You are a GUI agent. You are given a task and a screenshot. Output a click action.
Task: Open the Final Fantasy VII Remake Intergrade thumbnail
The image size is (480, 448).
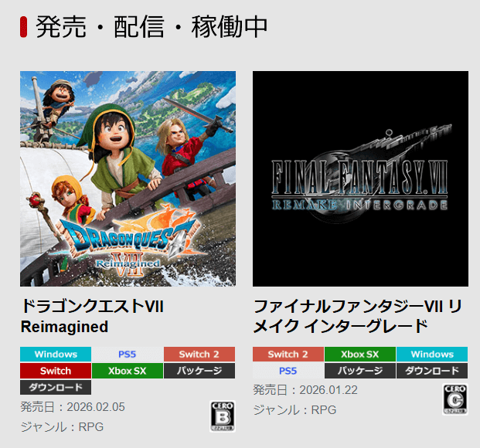point(360,178)
